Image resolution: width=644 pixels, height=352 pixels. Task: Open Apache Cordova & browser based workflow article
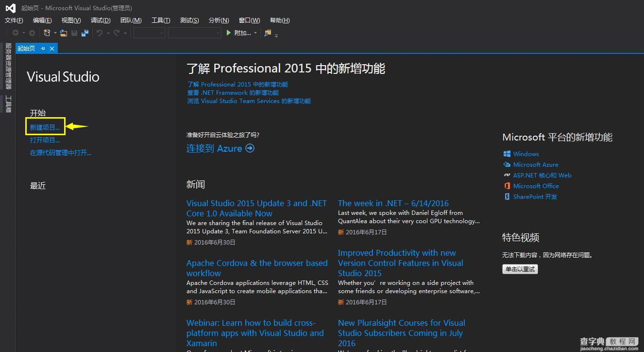257,268
